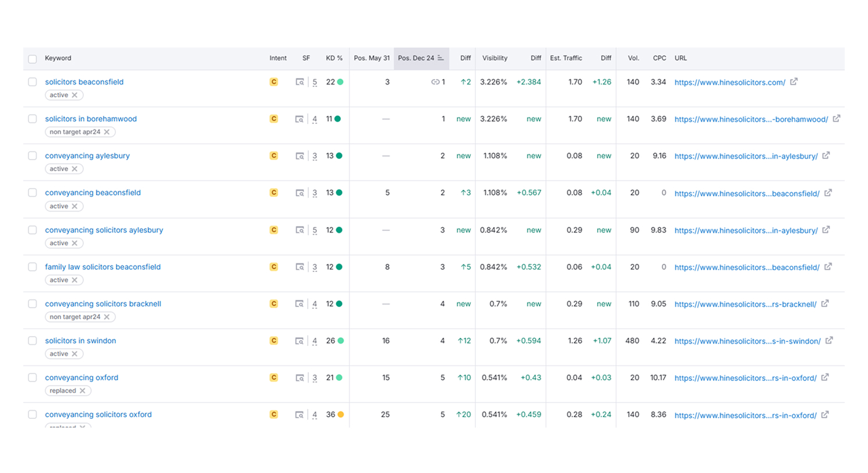Remove non target apr24 tag on solicitors in borehamwood
The height and width of the screenshot is (473, 868).
107,132
